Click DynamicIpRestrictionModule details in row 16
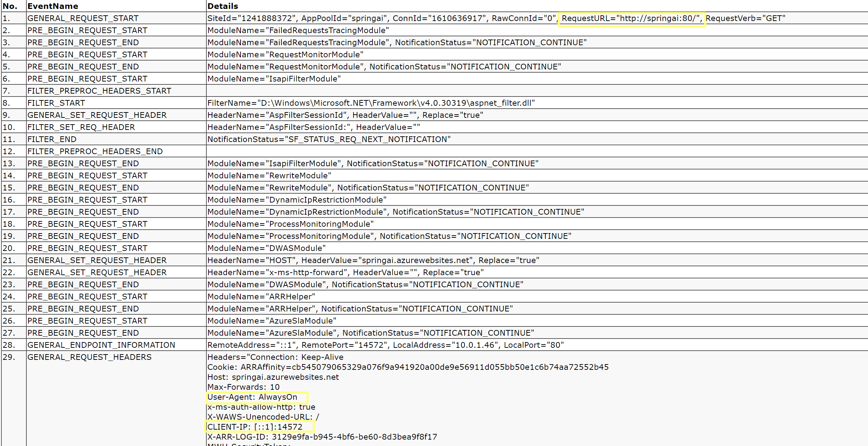 tap(297, 200)
